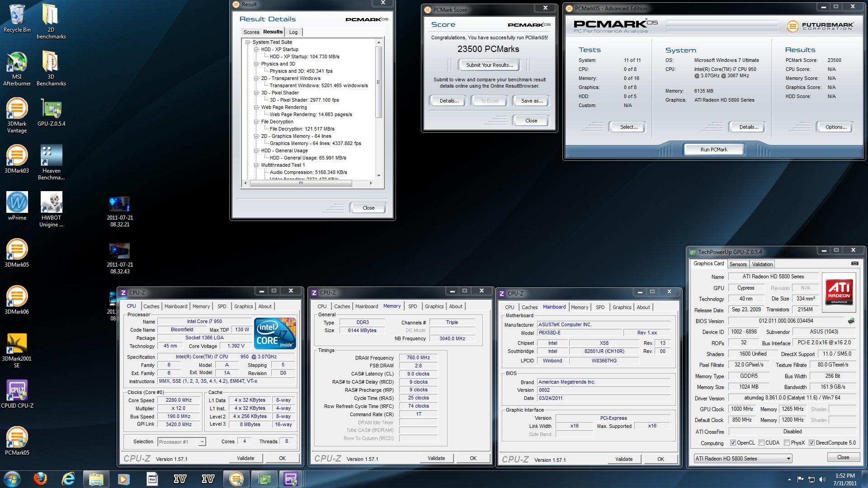Click the Details button in PCMark Score
The image size is (868, 488).
click(x=449, y=101)
